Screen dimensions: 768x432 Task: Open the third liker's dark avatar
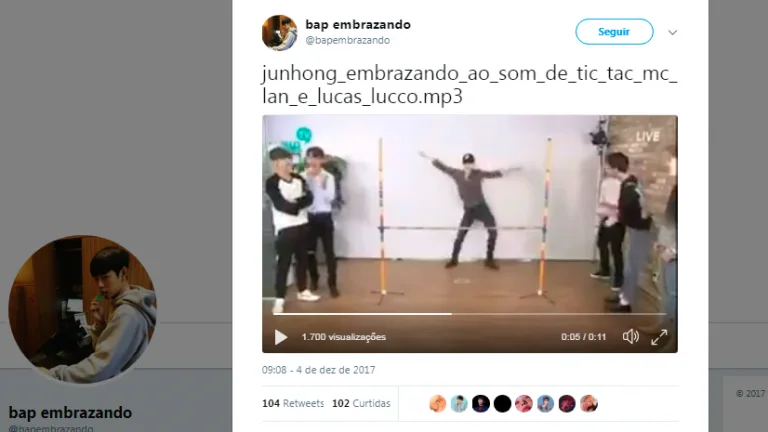point(480,404)
